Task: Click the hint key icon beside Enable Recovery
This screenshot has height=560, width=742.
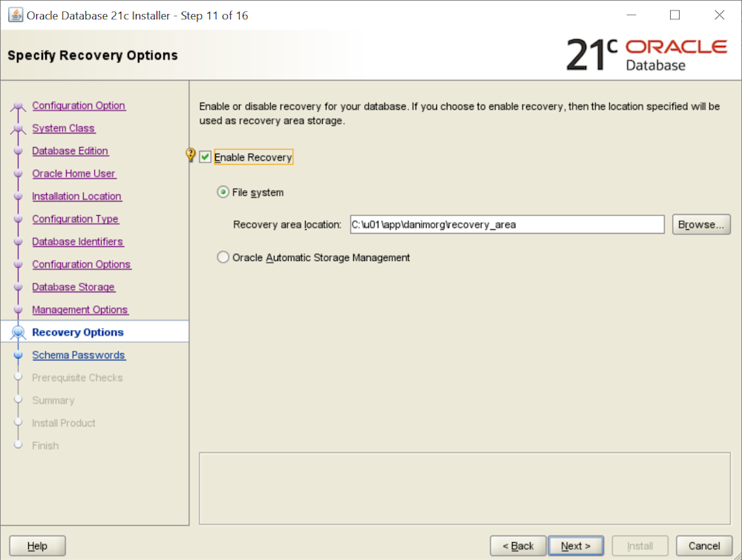Action: point(191,156)
